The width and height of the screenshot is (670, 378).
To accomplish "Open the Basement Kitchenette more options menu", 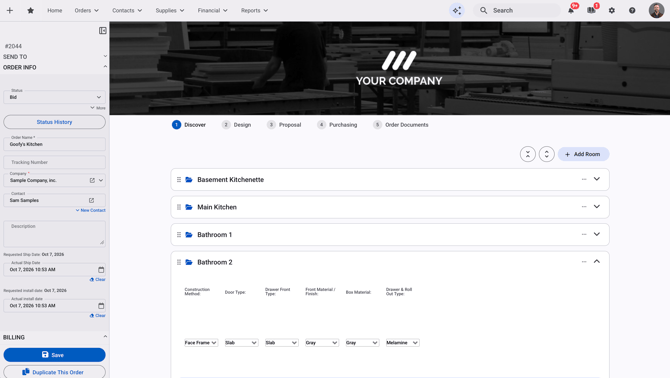I will tap(584, 179).
